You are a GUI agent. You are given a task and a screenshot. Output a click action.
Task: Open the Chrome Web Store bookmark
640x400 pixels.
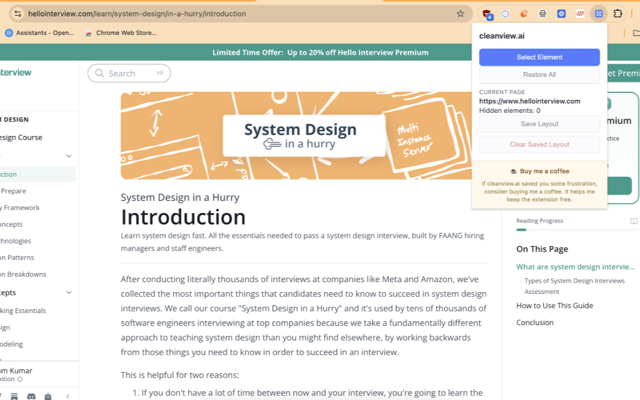point(121,33)
